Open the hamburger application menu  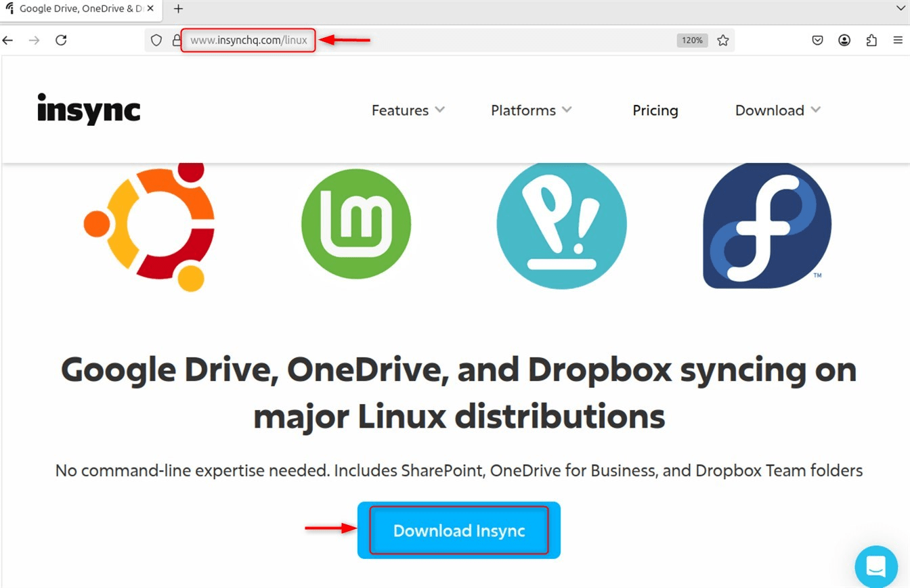pos(898,41)
